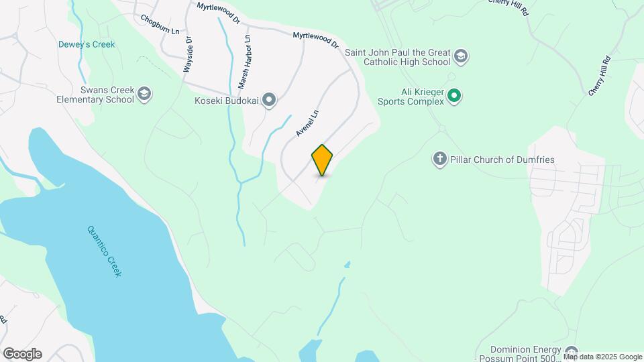Select Saint John Paul Catholic High School text
Image resolution: width=644 pixels, height=362 pixels.
pyautogui.click(x=398, y=58)
